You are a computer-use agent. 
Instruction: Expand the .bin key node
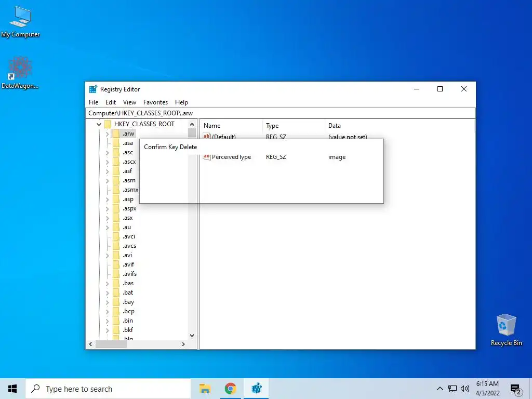(107, 321)
